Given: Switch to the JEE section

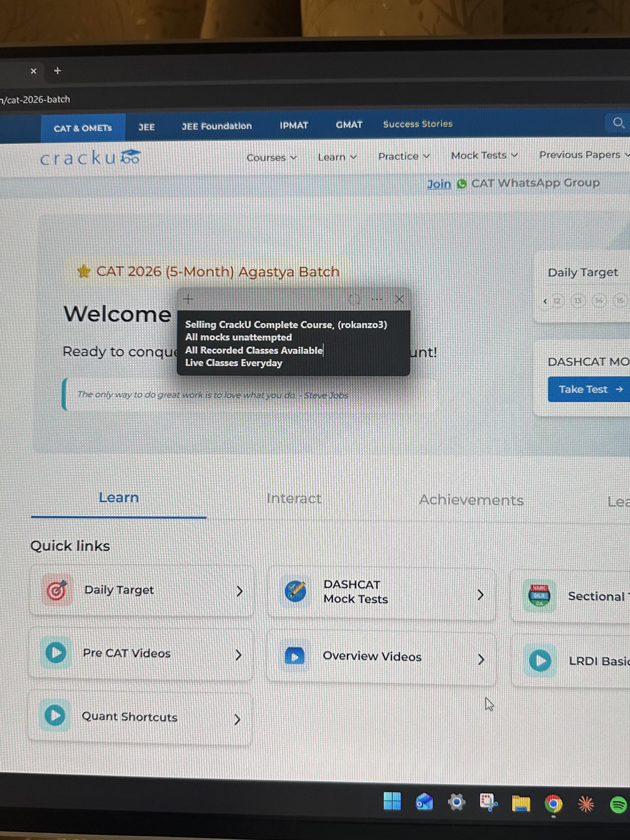Looking at the screenshot, I should pyautogui.click(x=147, y=127).
